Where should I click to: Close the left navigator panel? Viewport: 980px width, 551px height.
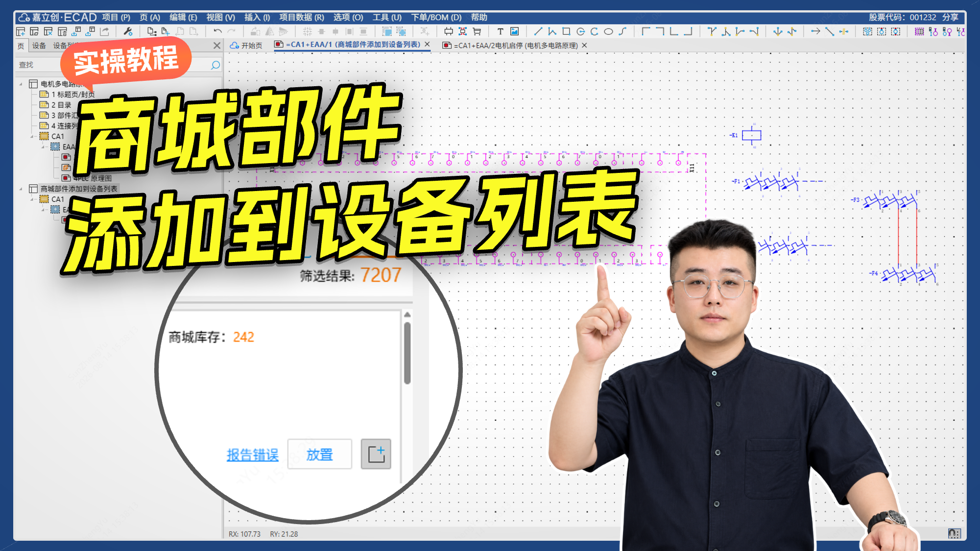(217, 45)
